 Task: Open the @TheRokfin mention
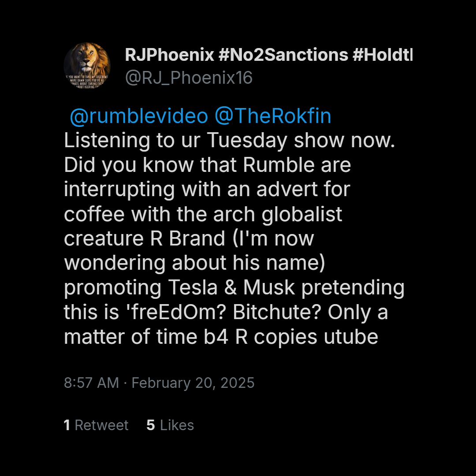273,116
